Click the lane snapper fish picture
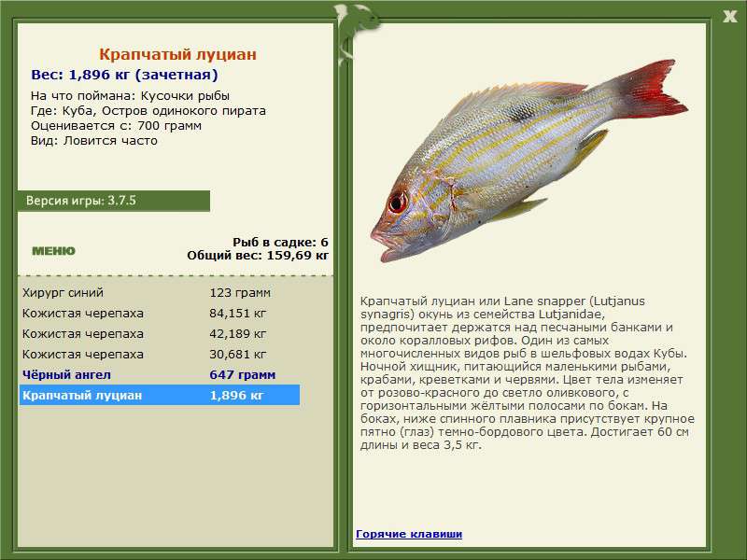The width and height of the screenshot is (747, 560). pyautogui.click(x=529, y=160)
